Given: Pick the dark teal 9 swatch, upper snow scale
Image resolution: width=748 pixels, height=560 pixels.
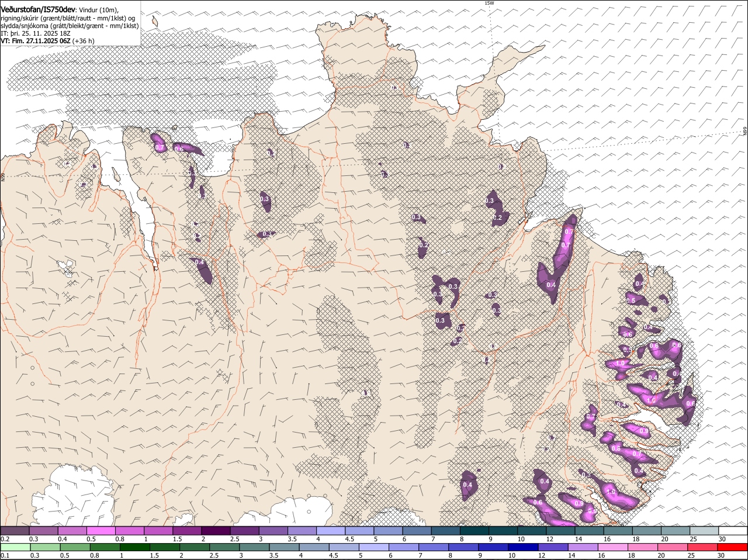Looking at the screenshot, I should [503, 531].
